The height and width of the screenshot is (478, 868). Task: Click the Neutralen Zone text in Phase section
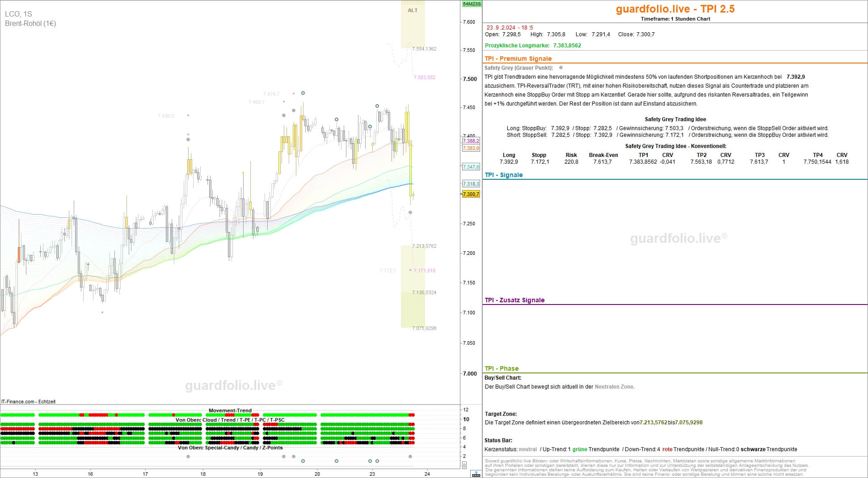tap(615, 387)
